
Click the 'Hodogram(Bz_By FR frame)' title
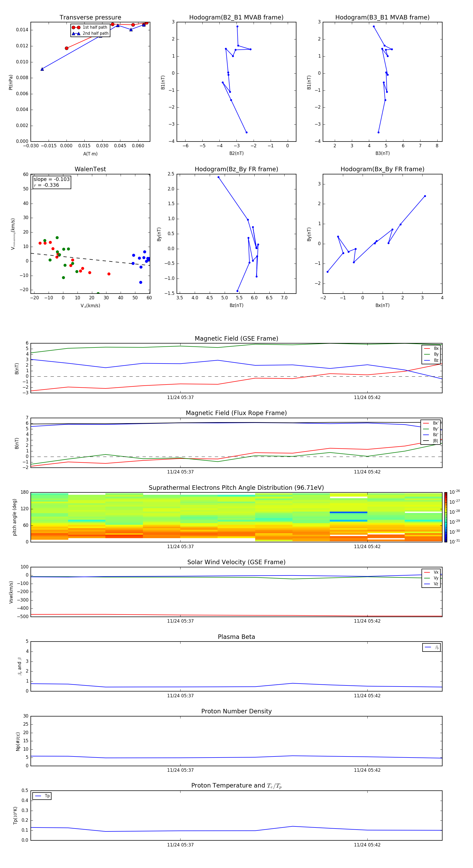[x=236, y=169]
